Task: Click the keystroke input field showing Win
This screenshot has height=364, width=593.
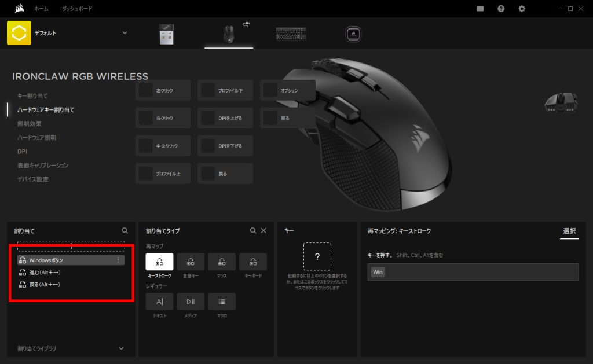Action: (473, 272)
